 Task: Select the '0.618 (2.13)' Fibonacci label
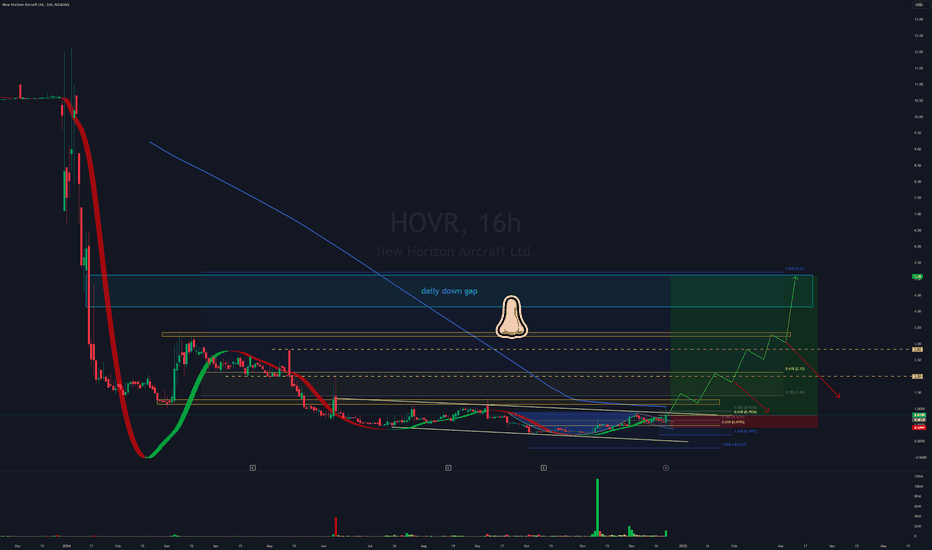tap(795, 369)
